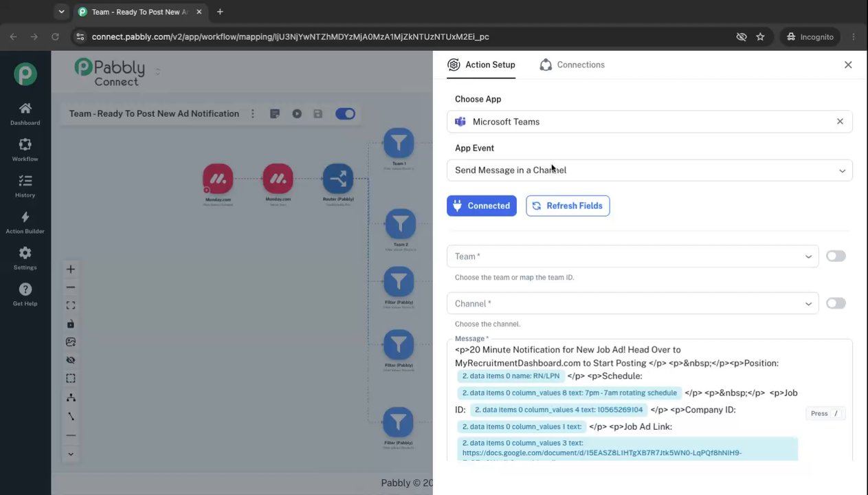
Task: Open Settings in the left sidebar
Action: [25, 258]
